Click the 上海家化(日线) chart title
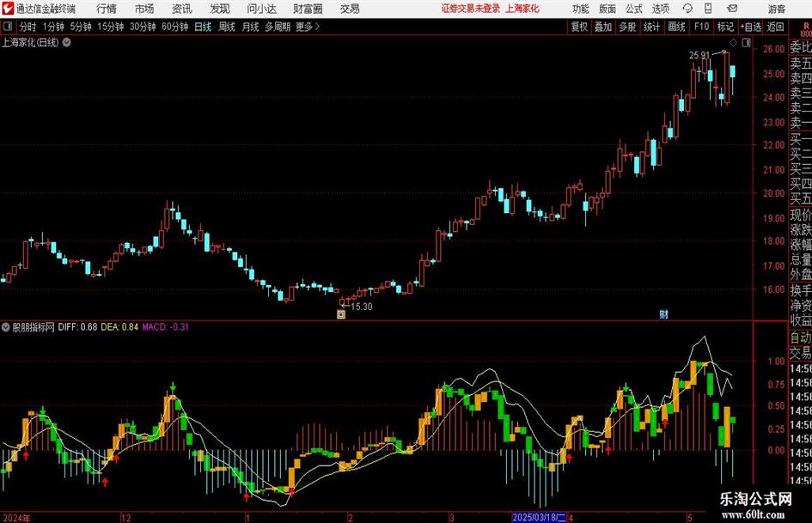The height and width of the screenshot is (523, 812). pyautogui.click(x=31, y=42)
